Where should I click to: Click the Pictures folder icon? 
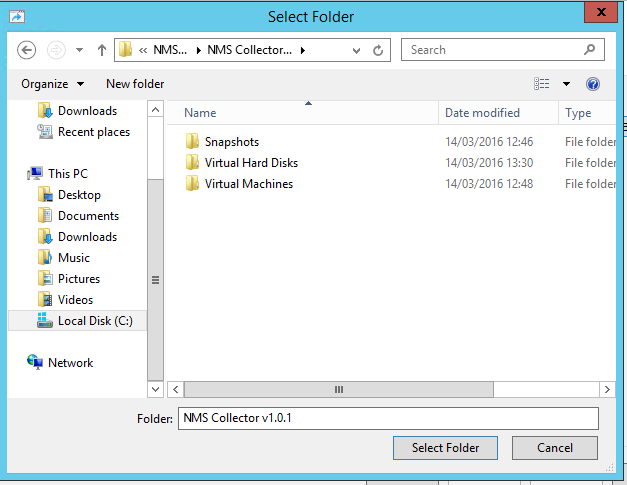pos(45,278)
